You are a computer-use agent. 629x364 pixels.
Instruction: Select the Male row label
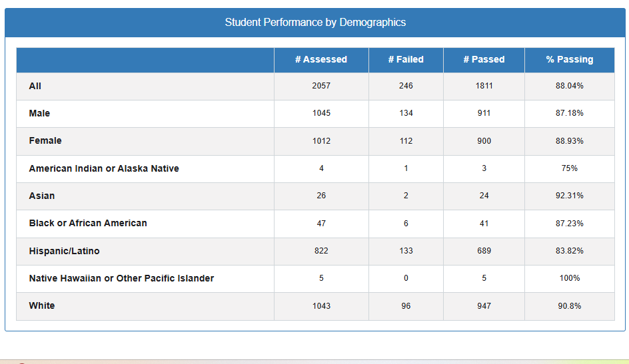(39, 113)
